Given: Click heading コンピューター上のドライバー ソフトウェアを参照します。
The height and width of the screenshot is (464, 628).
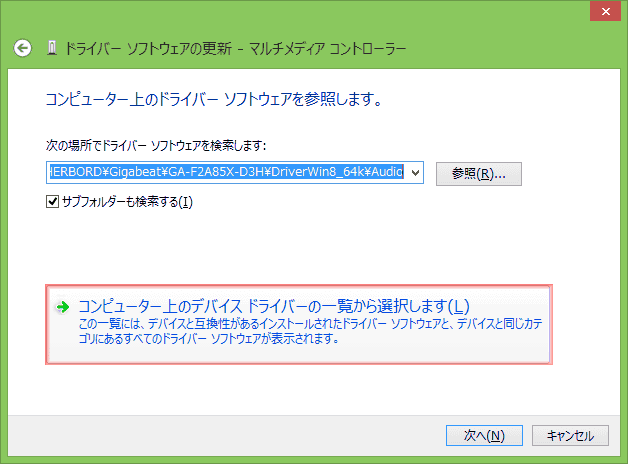Looking at the screenshot, I should [214, 99].
